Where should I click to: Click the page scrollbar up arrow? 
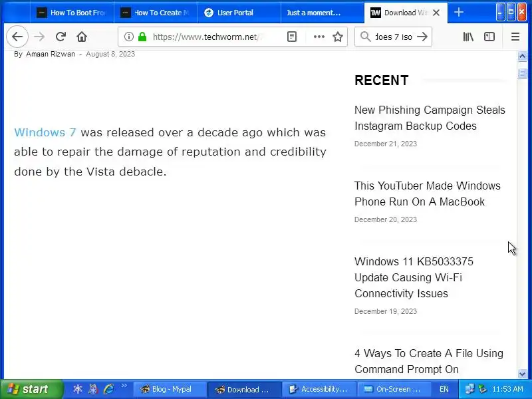pyautogui.click(x=522, y=56)
